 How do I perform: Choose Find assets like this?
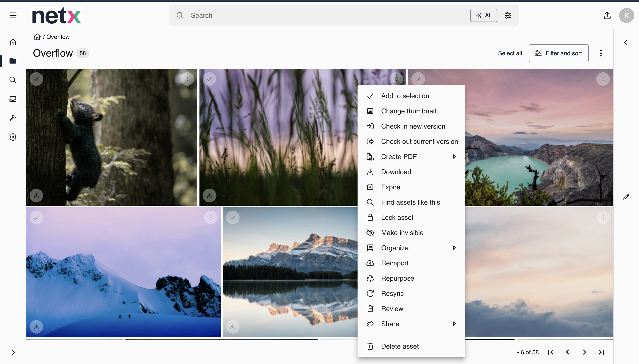(411, 202)
